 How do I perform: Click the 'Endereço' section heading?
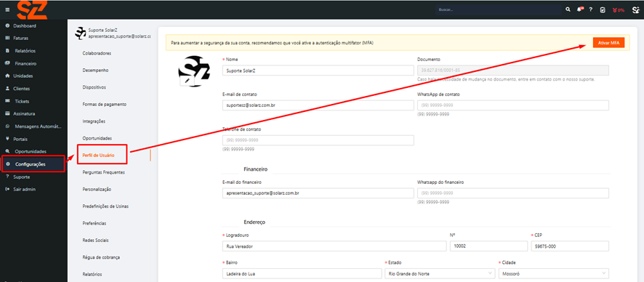click(254, 222)
